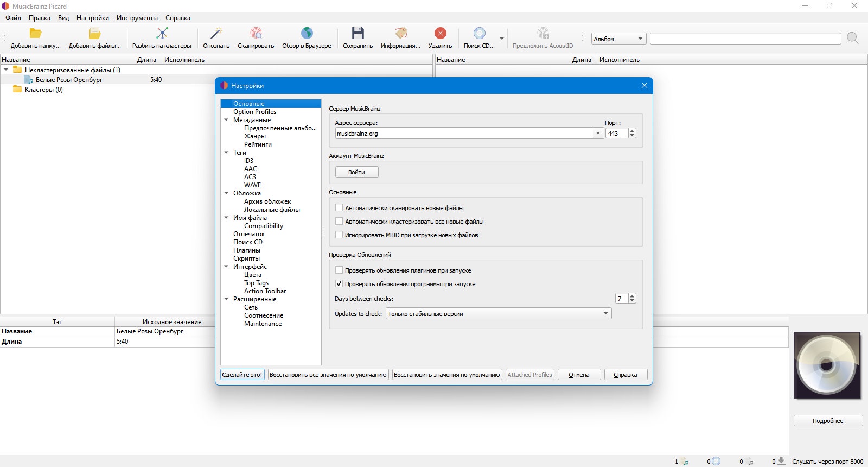Open the Настройки menu

coord(93,18)
